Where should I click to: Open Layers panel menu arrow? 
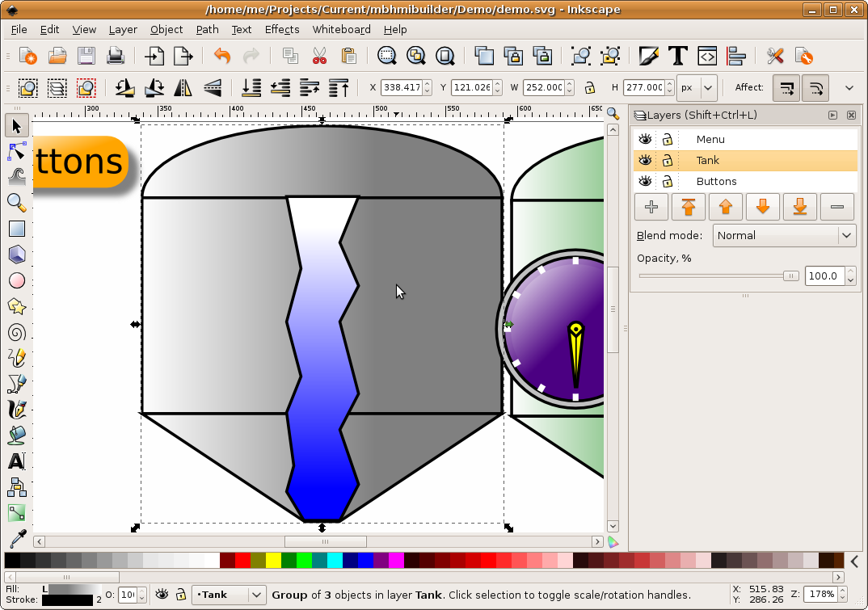pos(832,116)
